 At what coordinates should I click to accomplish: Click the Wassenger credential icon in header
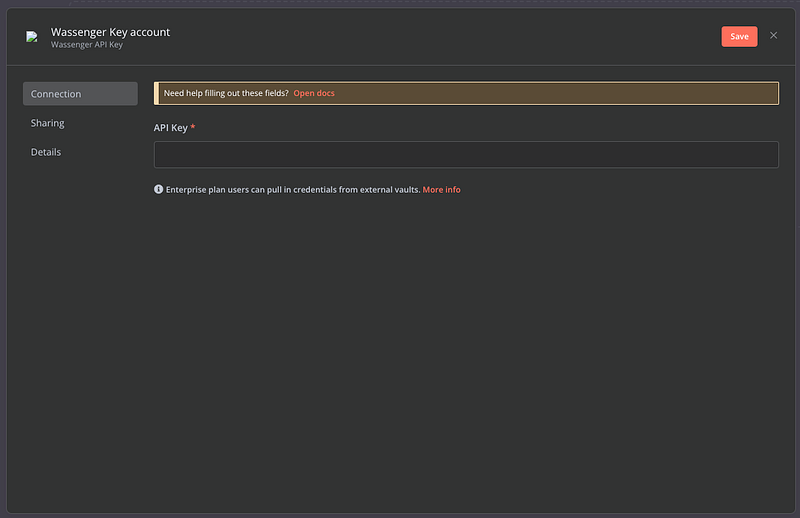32,37
